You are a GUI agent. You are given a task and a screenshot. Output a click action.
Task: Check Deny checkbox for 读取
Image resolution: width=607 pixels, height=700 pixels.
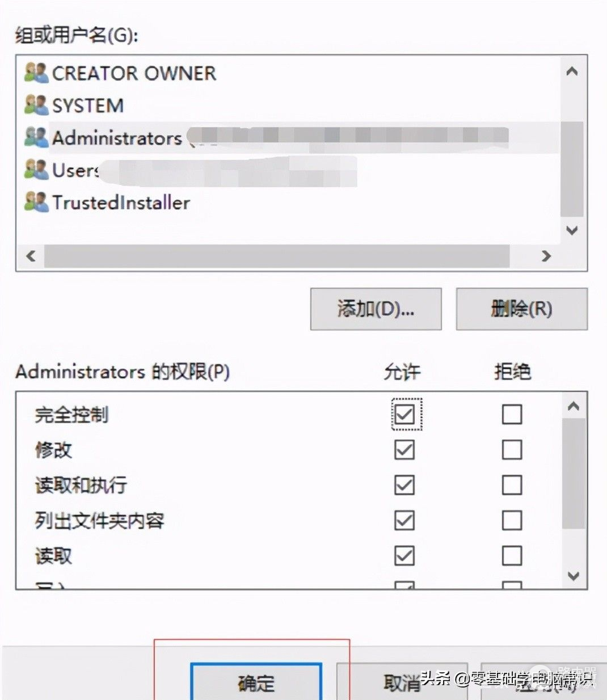tap(512, 555)
